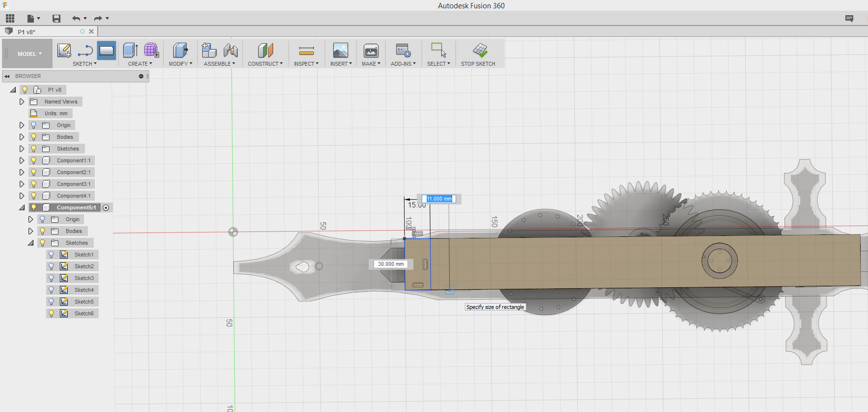868x412 pixels.
Task: Click the Undo arrow
Action: coord(76,19)
